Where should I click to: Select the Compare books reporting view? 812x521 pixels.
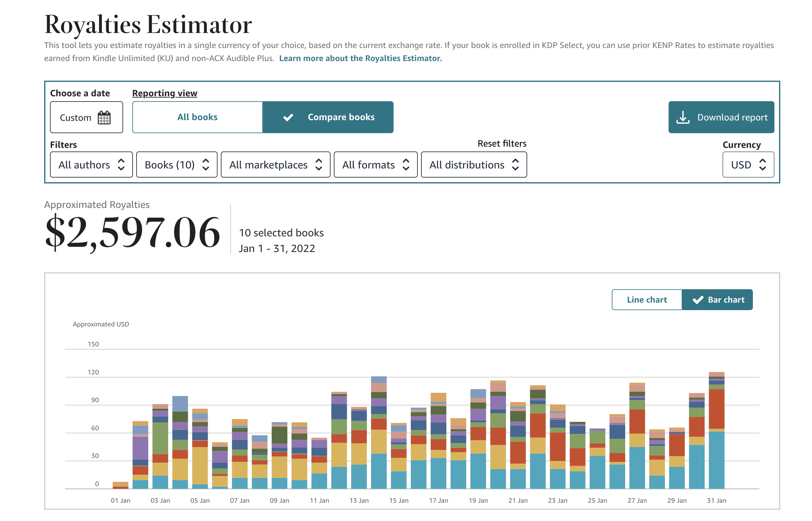328,117
